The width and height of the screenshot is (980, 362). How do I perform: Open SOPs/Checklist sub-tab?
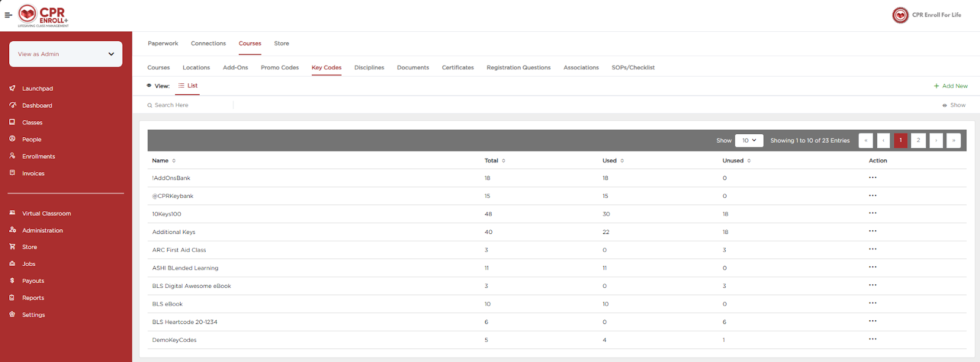pyautogui.click(x=633, y=67)
